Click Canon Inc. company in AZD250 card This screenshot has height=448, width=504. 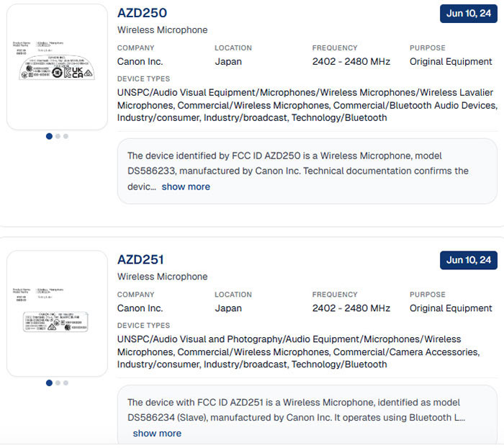point(140,62)
